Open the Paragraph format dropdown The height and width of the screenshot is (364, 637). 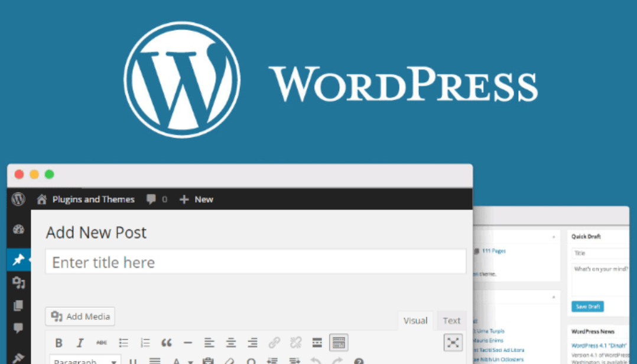click(x=84, y=360)
